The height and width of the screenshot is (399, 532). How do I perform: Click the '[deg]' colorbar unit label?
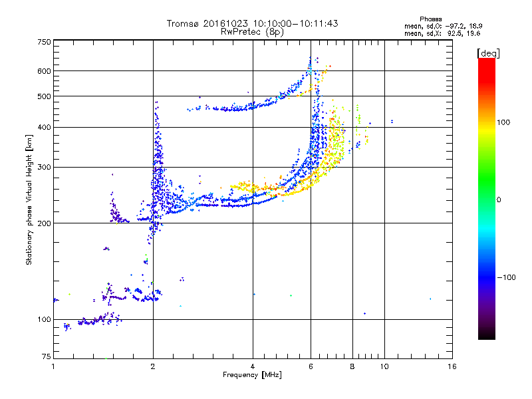488,53
